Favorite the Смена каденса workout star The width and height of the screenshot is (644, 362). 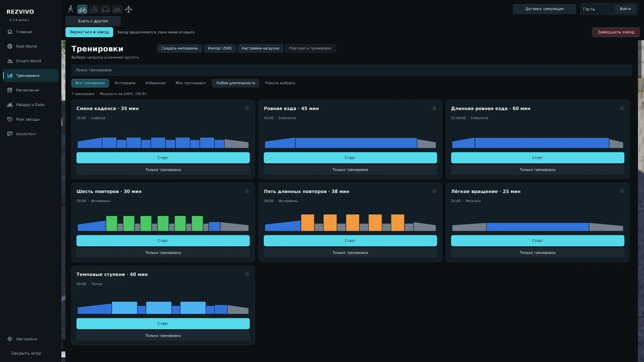coord(247,108)
